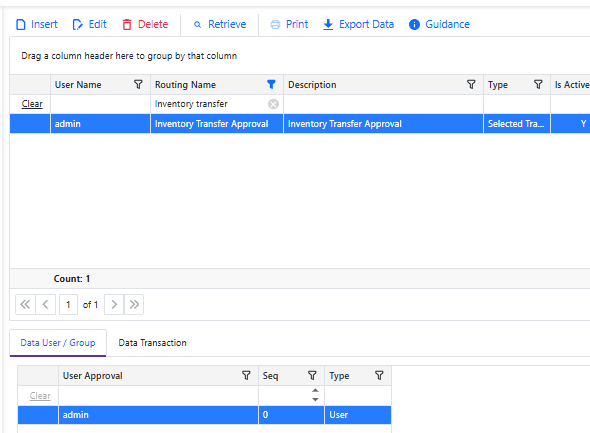Click Clear link in User Approval grid
The height and width of the screenshot is (433, 590).
[x=40, y=396]
